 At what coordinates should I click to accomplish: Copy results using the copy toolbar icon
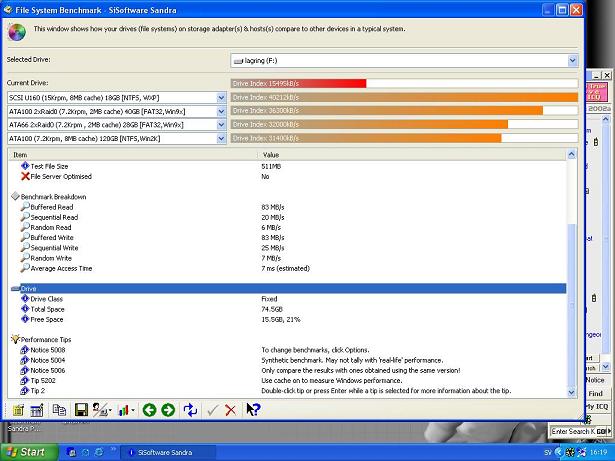point(59,410)
